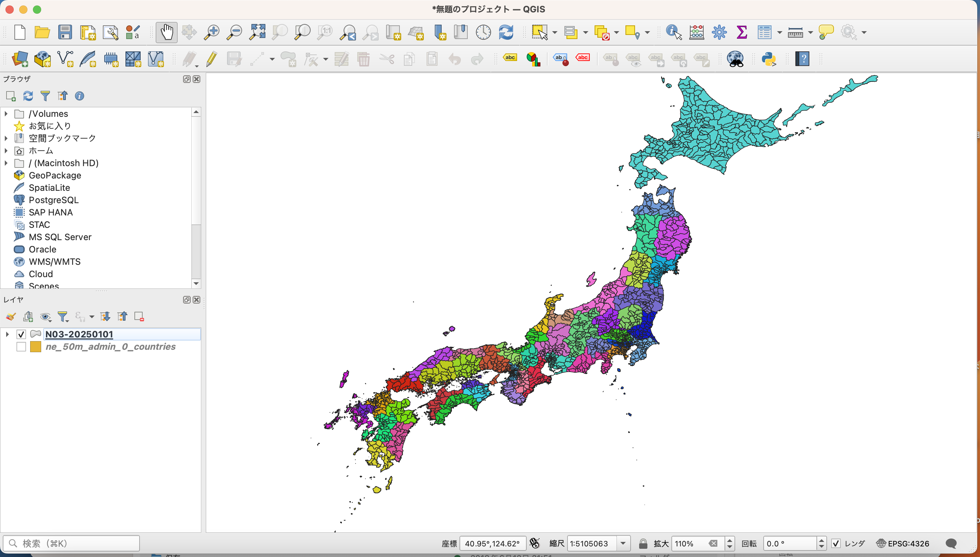Open the attribute table icon

(764, 32)
